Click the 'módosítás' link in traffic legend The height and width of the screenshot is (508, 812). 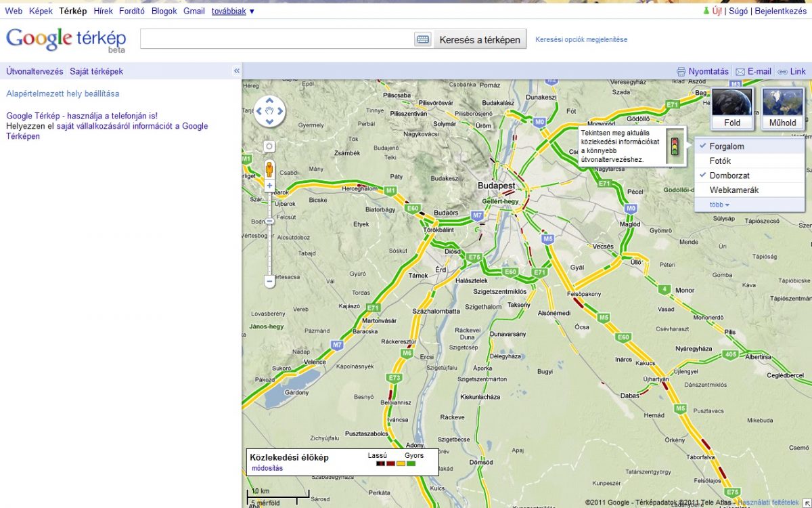(x=267, y=468)
